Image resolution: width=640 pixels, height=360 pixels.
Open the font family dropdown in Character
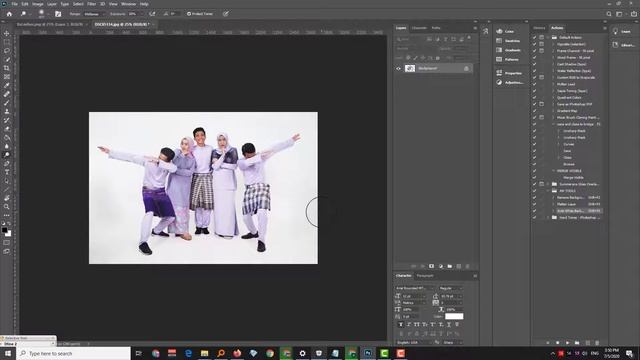point(415,288)
